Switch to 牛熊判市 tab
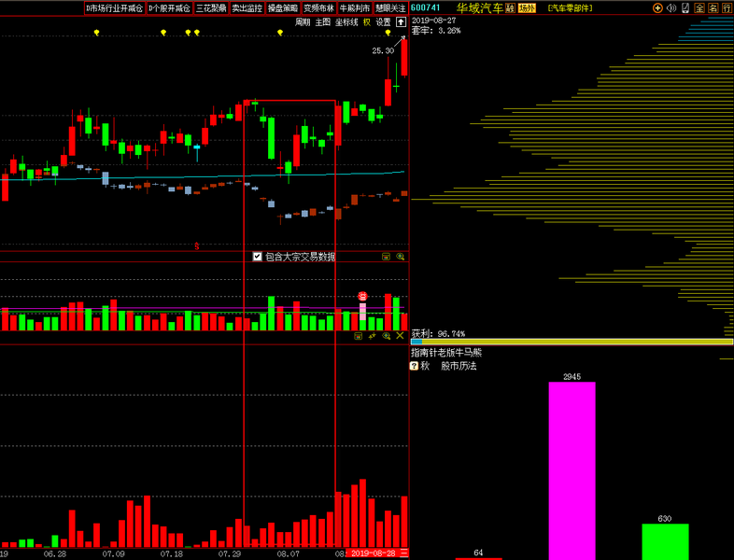This screenshot has width=734, height=560. [355, 8]
